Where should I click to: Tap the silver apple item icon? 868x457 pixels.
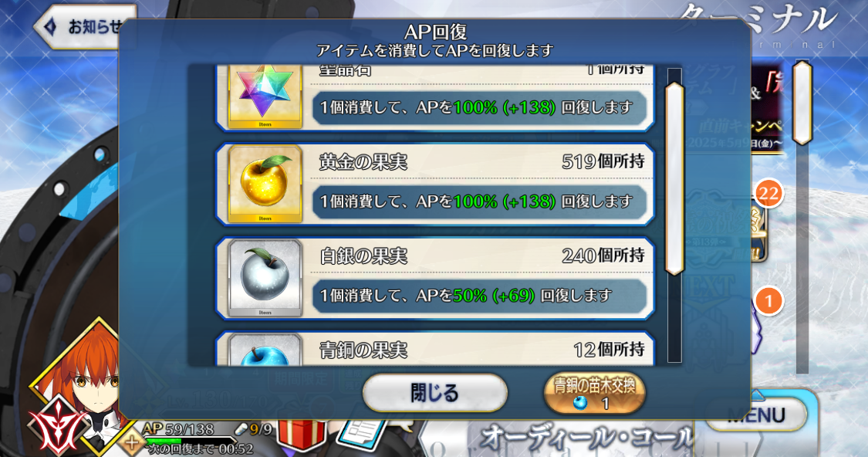(x=265, y=278)
